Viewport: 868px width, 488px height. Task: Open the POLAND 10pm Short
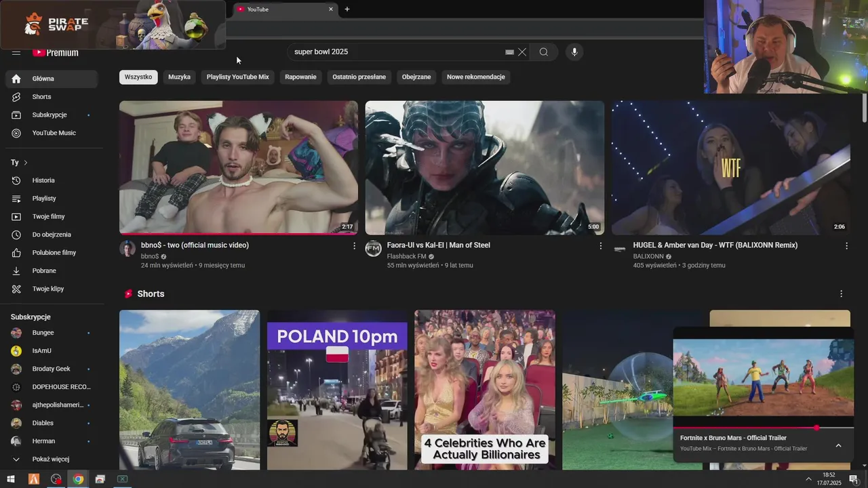[337, 390]
